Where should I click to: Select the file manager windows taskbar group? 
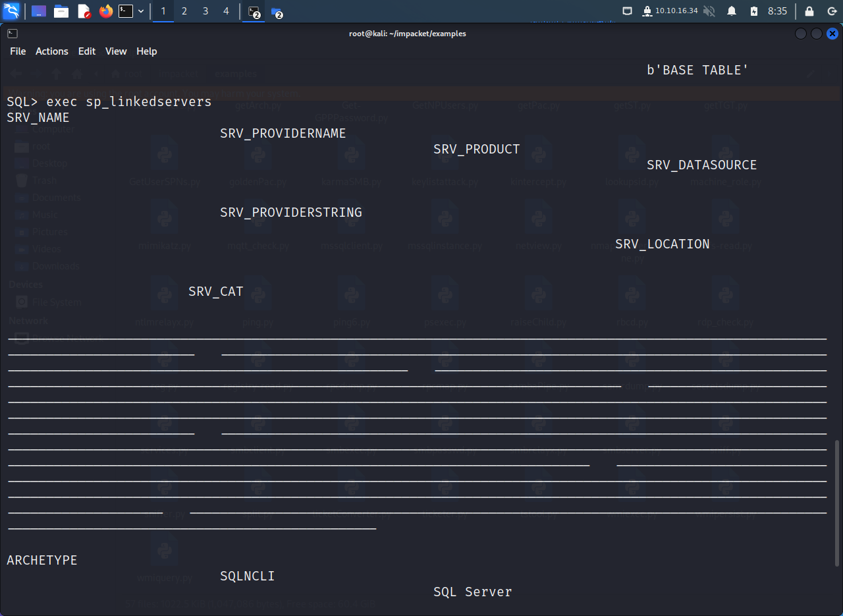277,12
